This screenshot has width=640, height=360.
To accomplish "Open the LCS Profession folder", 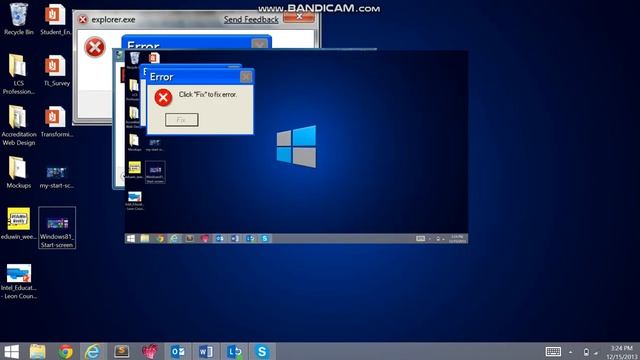I will [x=18, y=74].
